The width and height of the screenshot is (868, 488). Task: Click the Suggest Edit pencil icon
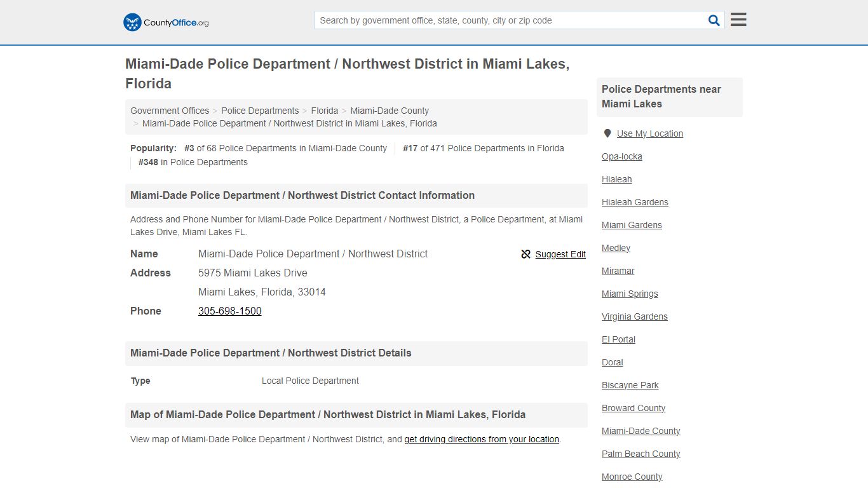click(x=526, y=254)
